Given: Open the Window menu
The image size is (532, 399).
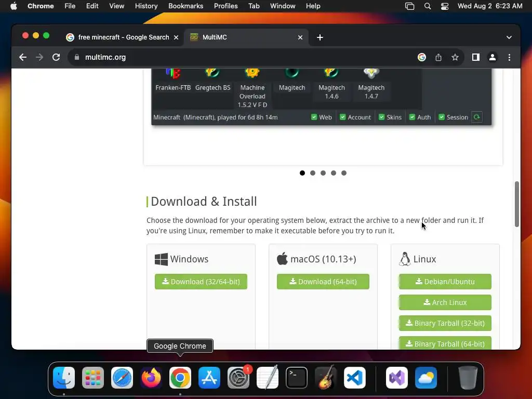Looking at the screenshot, I should [x=283, y=6].
